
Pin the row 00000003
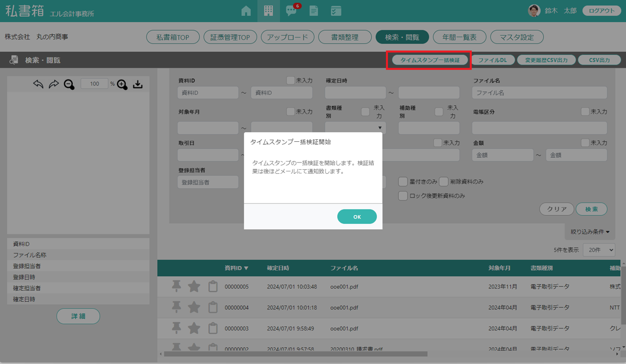tap(176, 328)
